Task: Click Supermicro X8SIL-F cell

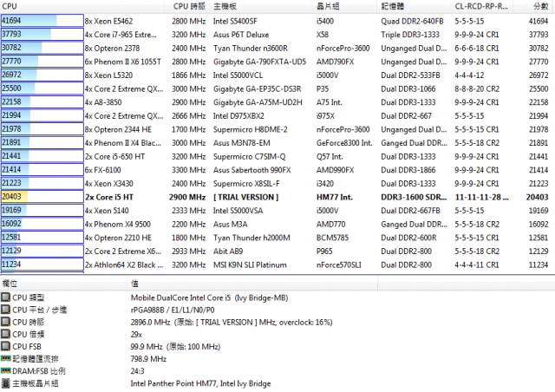Action: pos(246,184)
